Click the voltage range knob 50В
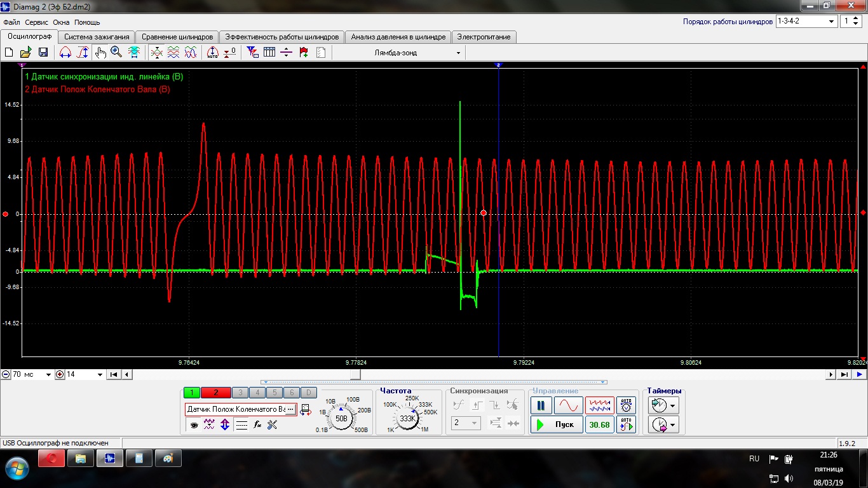868x488 pixels. [x=341, y=419]
